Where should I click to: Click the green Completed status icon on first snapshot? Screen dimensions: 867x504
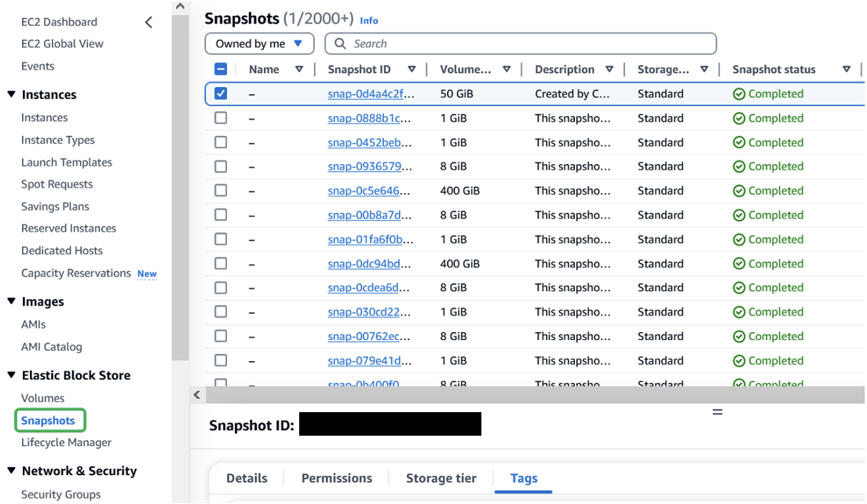tap(739, 93)
